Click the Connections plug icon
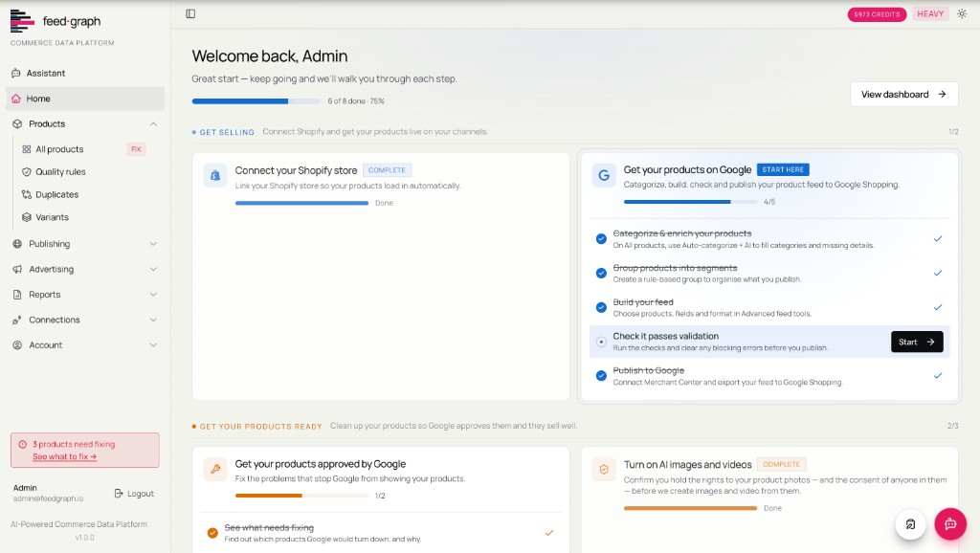This screenshot has height=553, width=980. (x=17, y=320)
